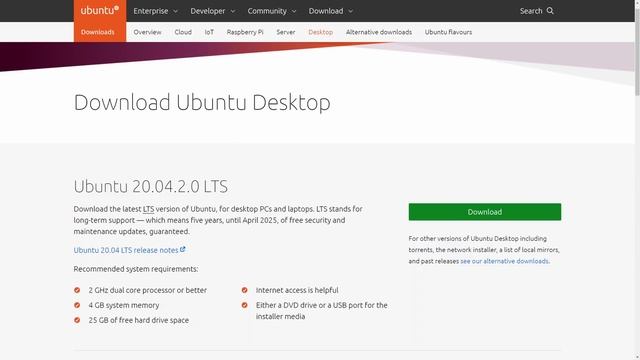Screen dimensions: 640x360
Task: Click the green Download button
Action: tap(484, 212)
